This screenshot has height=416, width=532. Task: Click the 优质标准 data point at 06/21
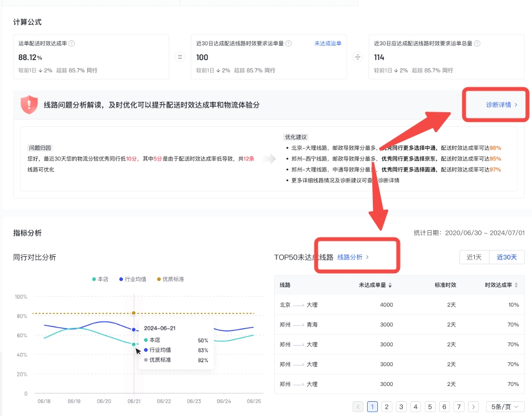point(134,313)
